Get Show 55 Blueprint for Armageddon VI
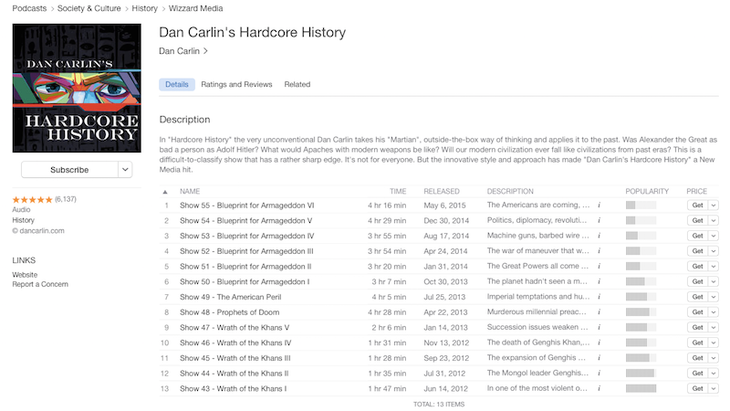Image resolution: width=730 pixels, height=411 pixels. coord(697,205)
